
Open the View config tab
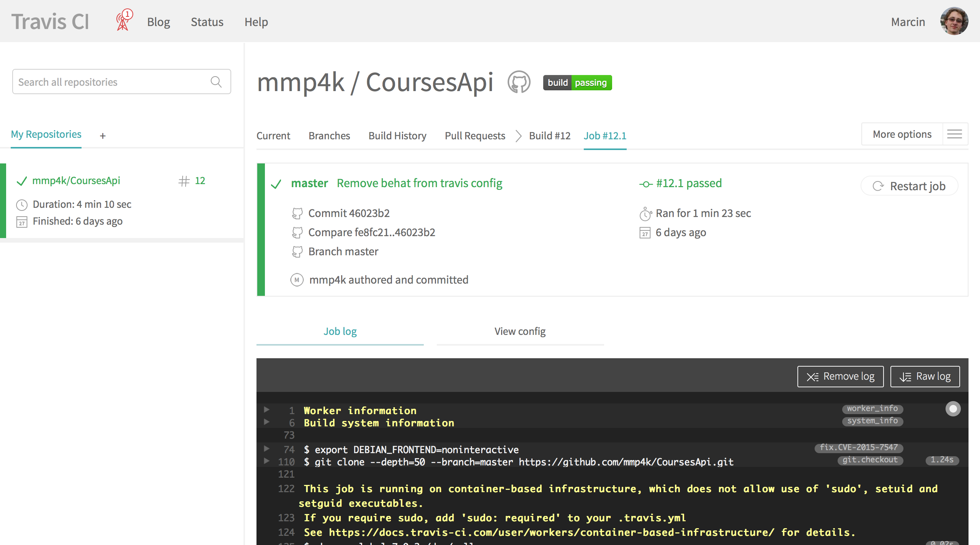pos(520,331)
